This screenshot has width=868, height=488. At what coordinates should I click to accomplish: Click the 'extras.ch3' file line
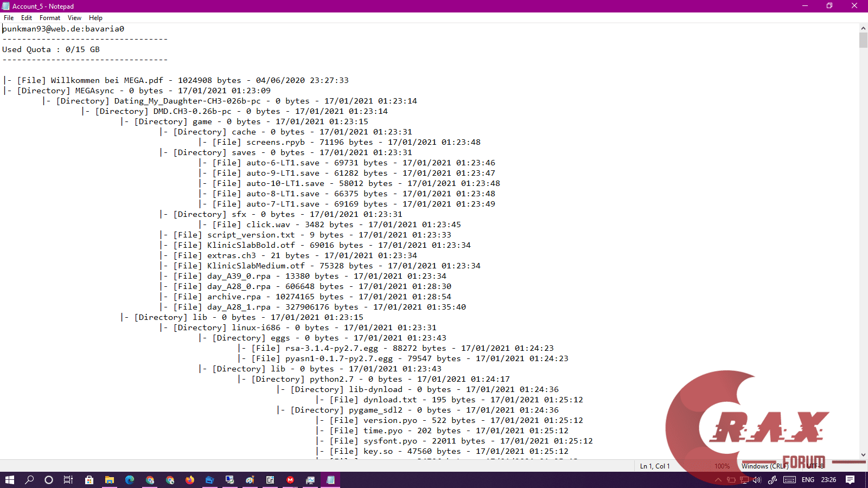288,255
